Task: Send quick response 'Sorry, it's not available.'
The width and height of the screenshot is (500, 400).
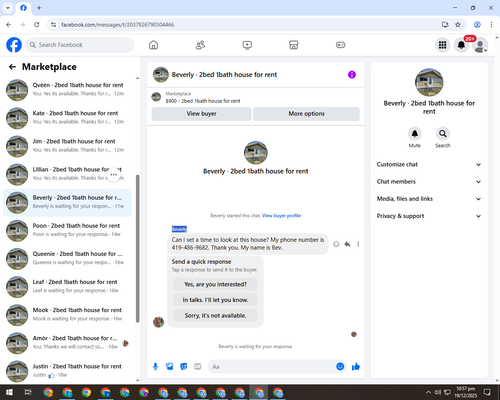Action: pyautogui.click(x=215, y=315)
